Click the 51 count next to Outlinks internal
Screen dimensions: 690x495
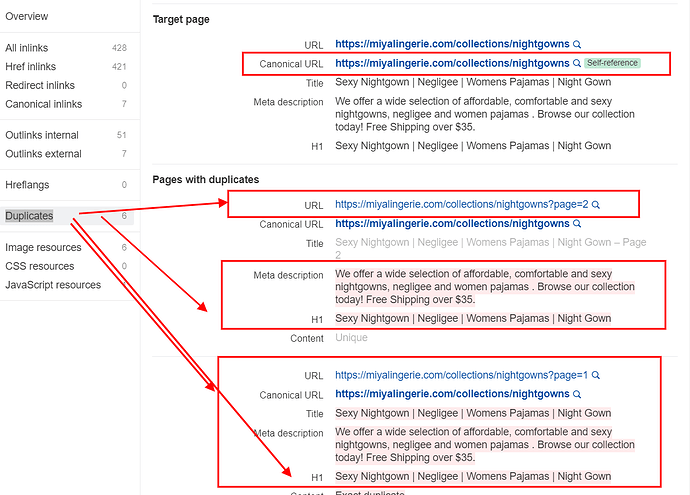122,136
